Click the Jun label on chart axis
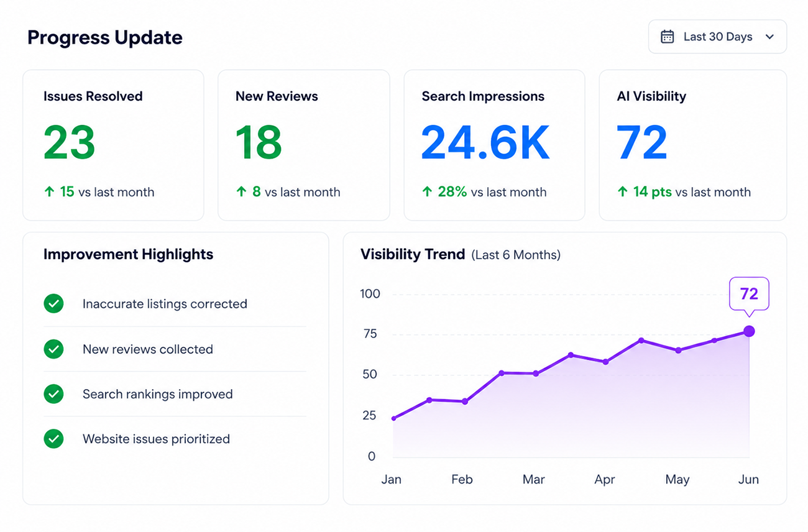The width and height of the screenshot is (808, 532). 748,480
